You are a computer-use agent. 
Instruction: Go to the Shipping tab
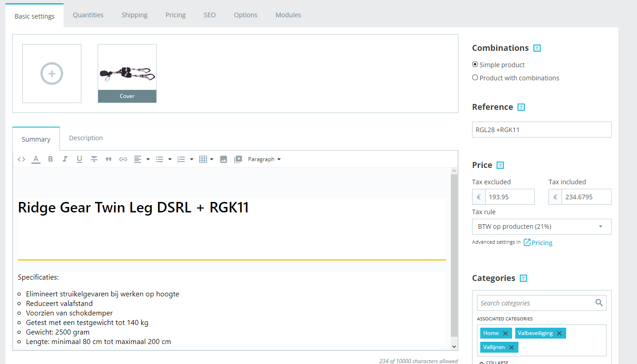134,15
